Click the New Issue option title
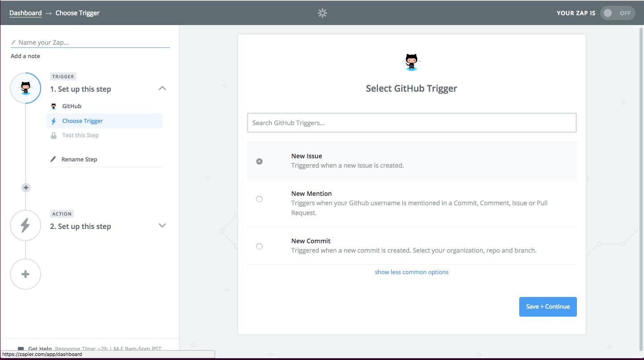644x360 pixels. pyautogui.click(x=307, y=156)
